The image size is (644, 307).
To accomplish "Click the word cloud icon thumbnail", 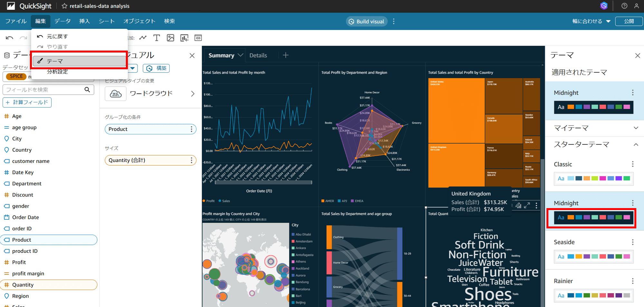I will [x=116, y=94].
